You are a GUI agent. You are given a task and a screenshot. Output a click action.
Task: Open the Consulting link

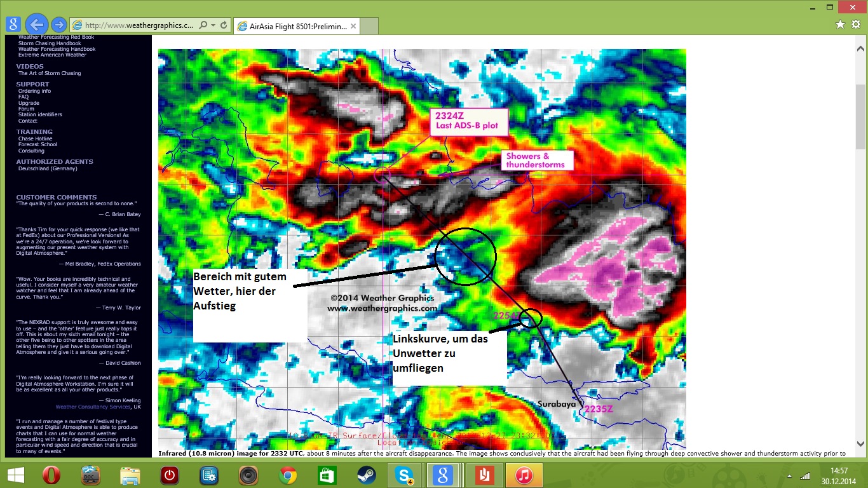31,151
